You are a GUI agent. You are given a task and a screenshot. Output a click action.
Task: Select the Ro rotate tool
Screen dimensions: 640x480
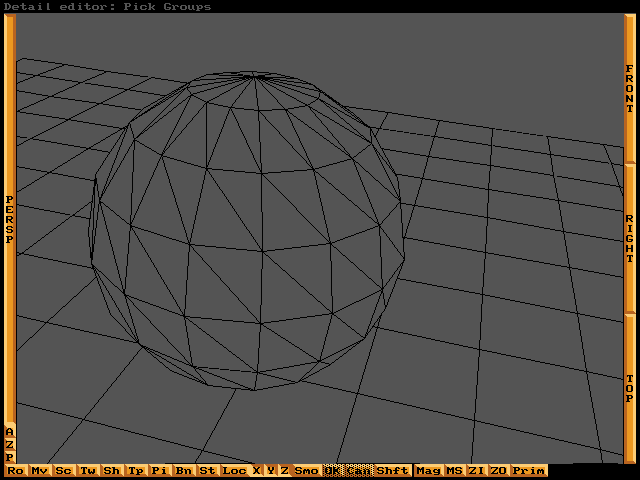coord(16,471)
